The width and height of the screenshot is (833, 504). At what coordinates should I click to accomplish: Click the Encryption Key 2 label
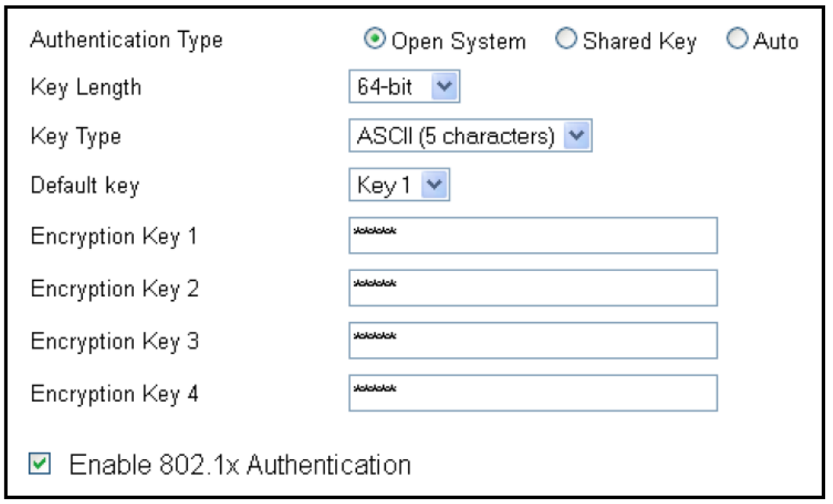(x=115, y=289)
